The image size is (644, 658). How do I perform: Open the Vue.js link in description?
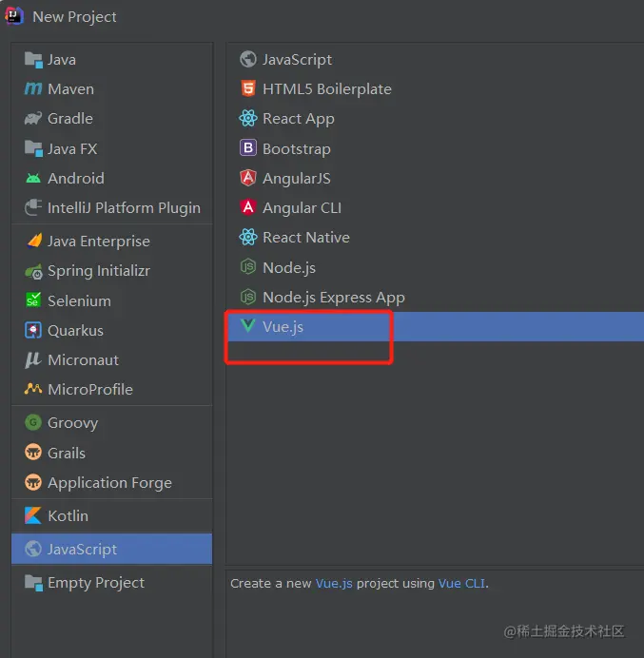(x=334, y=583)
